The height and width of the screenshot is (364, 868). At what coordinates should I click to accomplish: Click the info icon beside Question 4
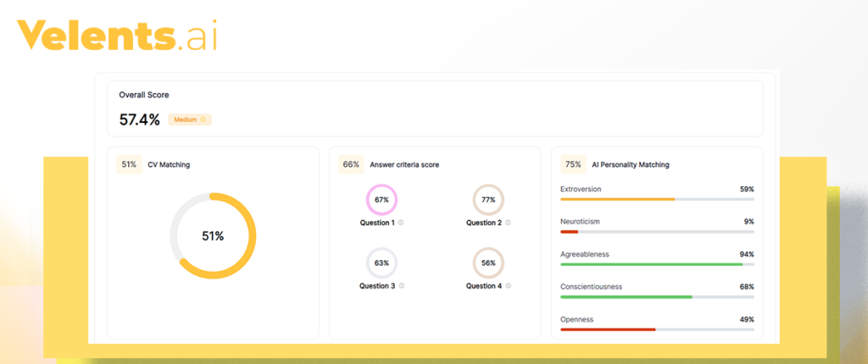coord(508,286)
